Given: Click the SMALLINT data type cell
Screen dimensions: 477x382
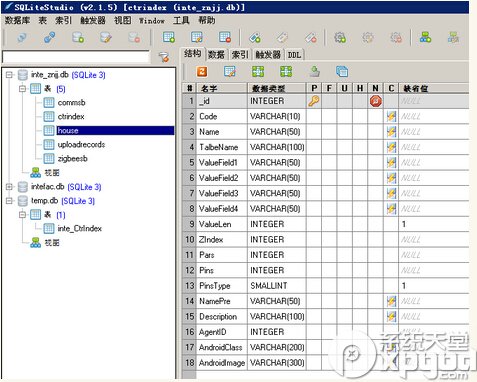Looking at the screenshot, I should 276,286.
